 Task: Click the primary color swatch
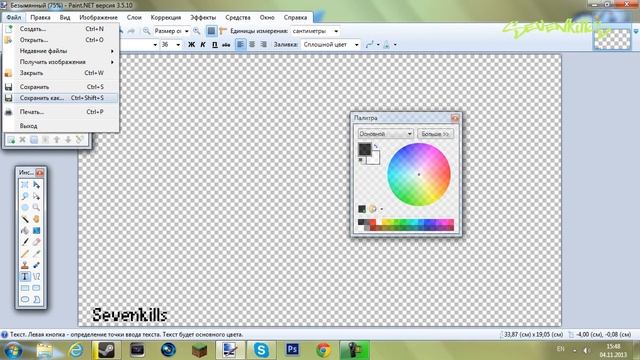[364, 148]
